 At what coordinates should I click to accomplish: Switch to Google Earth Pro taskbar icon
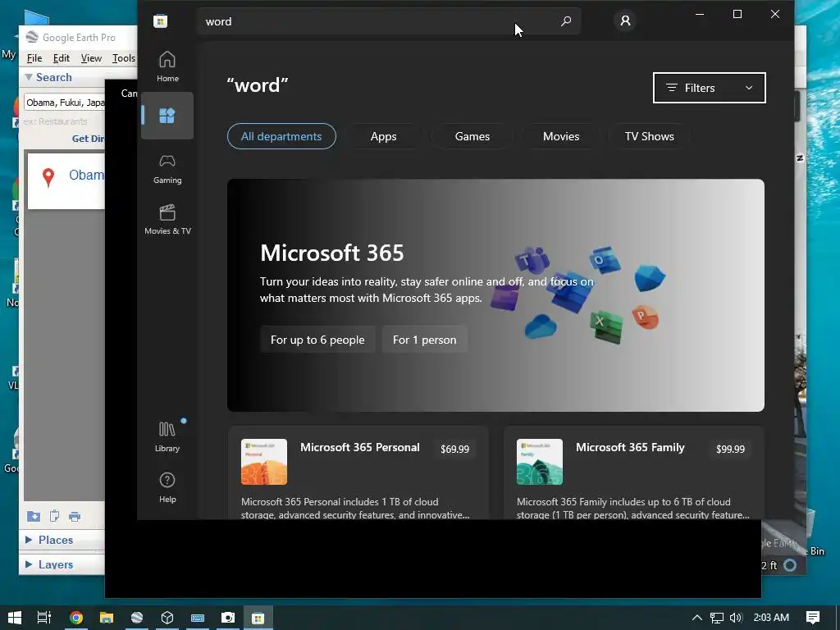pyautogui.click(x=137, y=618)
